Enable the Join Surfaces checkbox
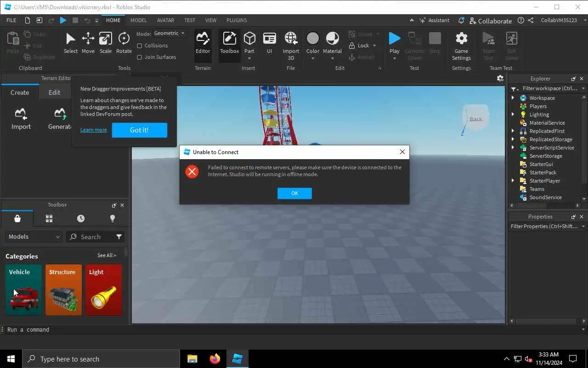Viewport: 588px width, 368px height. pos(140,57)
